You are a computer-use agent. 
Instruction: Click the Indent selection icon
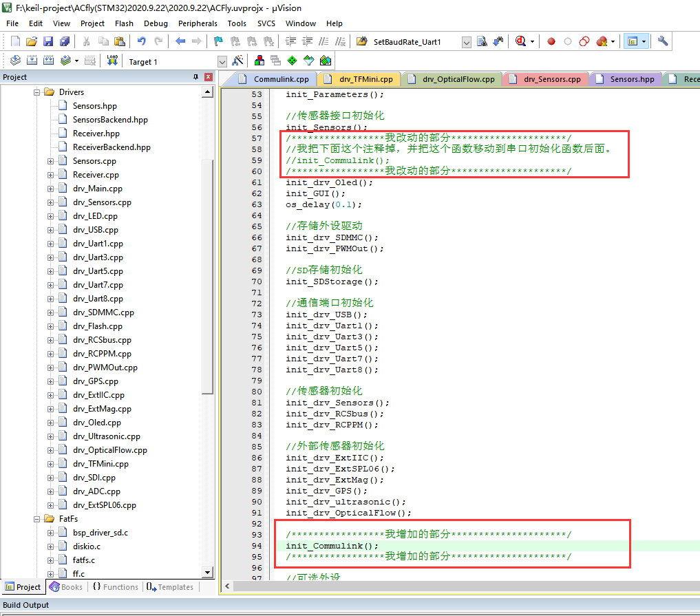[x=290, y=41]
